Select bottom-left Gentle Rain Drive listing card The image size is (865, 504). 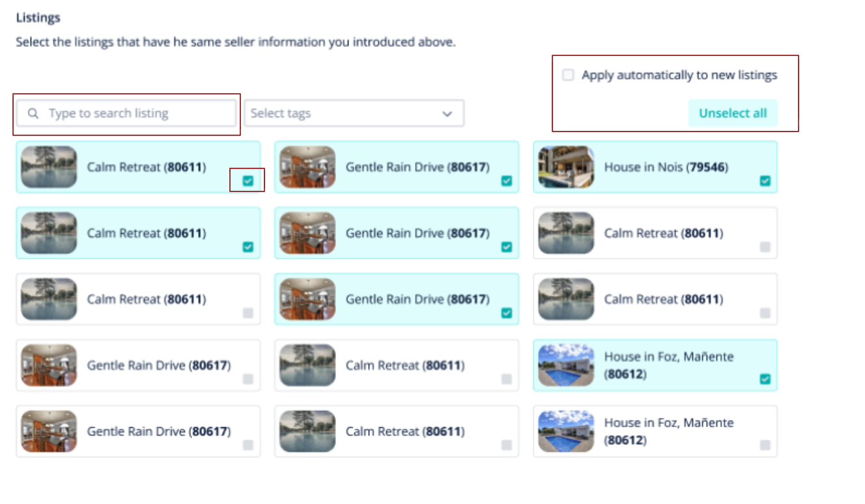click(x=138, y=431)
